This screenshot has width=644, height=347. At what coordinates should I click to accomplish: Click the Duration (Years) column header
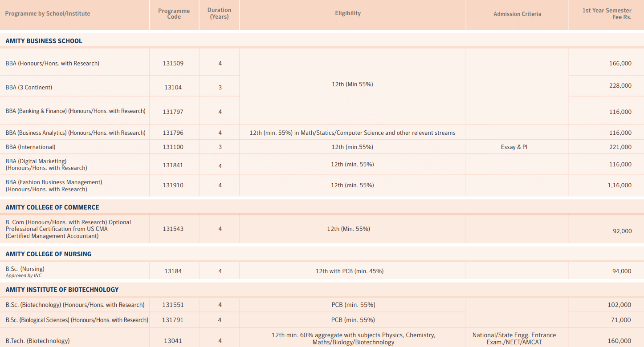(x=219, y=12)
